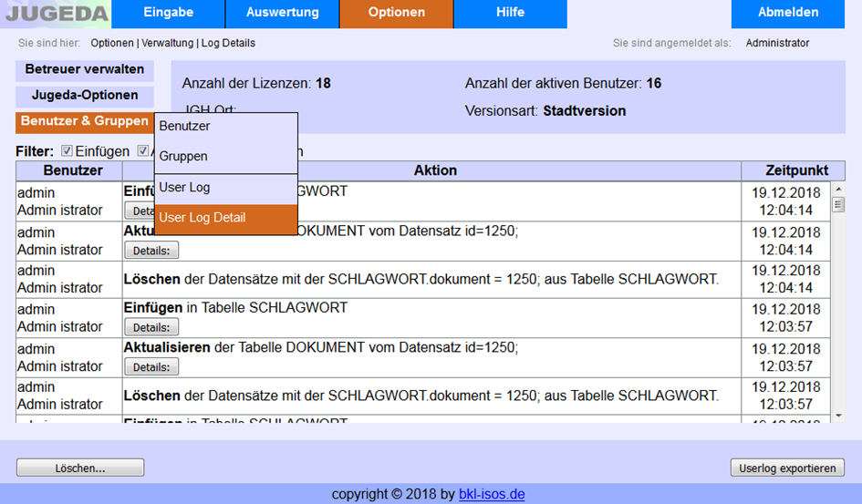
Task: Toggle the Einfügen filter checkbox
Action: click(x=67, y=151)
